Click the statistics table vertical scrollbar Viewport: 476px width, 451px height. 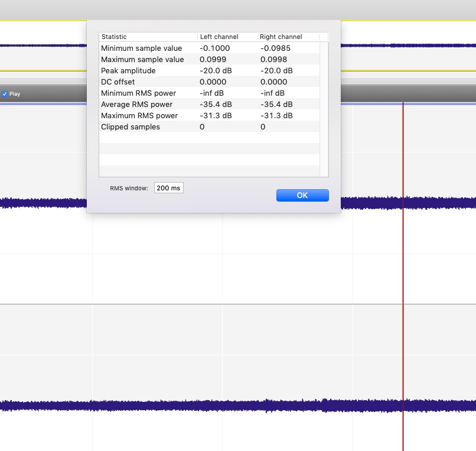[x=324, y=106]
